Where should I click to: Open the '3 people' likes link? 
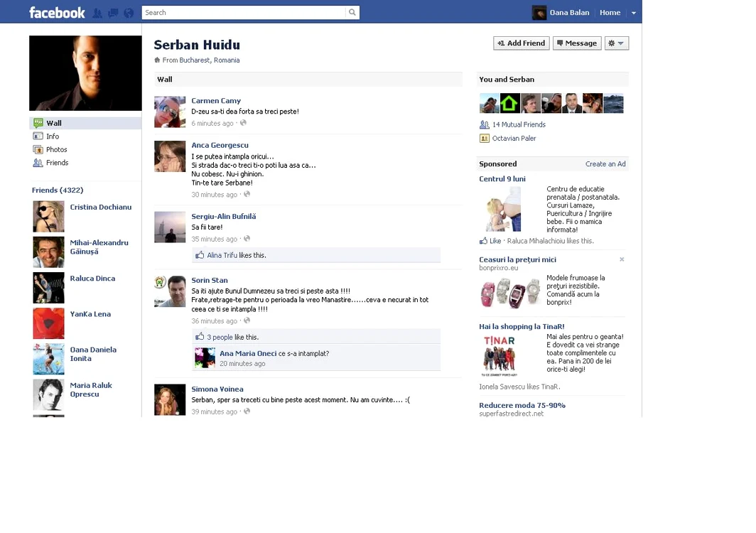220,337
